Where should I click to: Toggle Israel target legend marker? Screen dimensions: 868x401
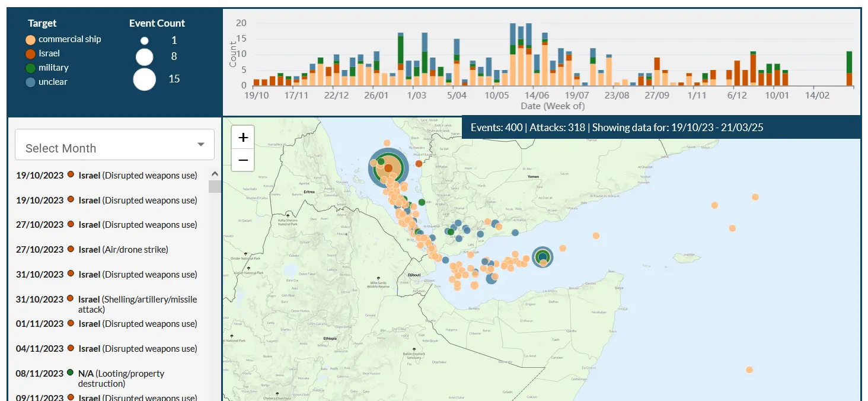[x=31, y=54]
